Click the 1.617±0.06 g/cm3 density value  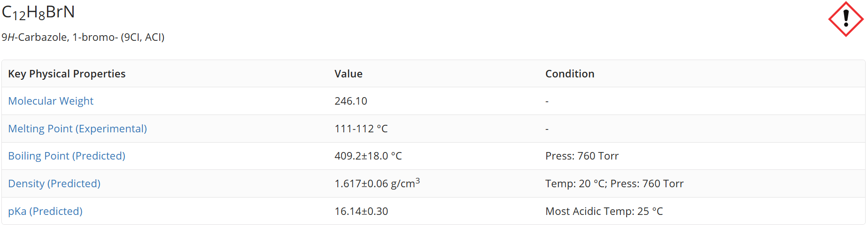(x=377, y=183)
